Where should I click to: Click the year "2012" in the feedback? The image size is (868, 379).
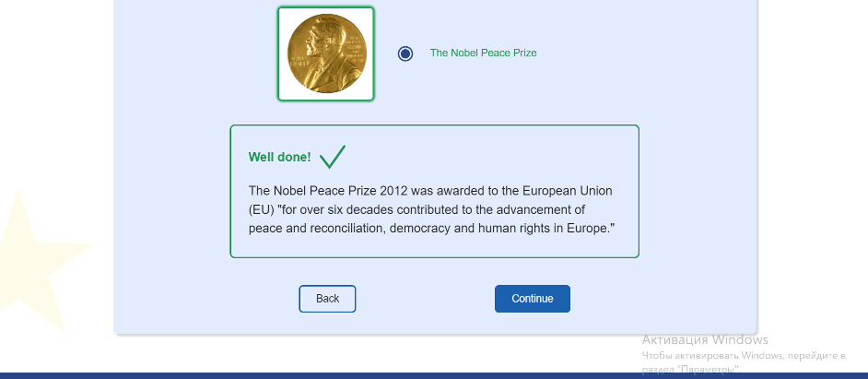point(392,191)
